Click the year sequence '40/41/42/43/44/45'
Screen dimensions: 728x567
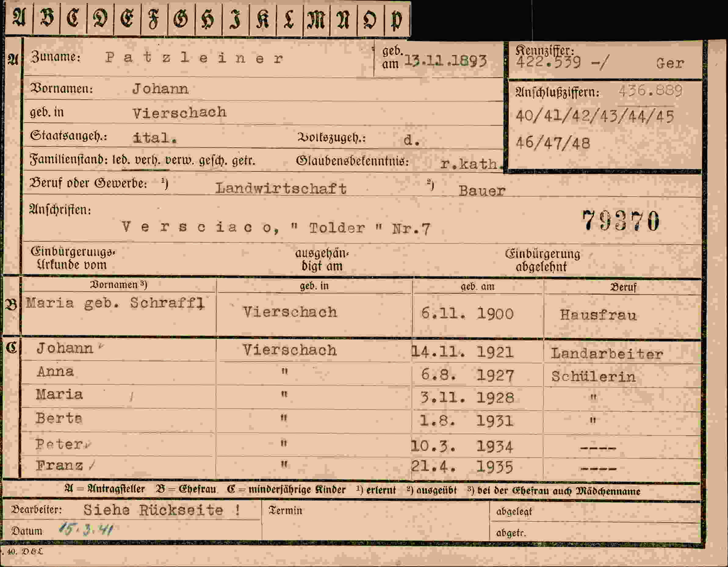coord(595,116)
